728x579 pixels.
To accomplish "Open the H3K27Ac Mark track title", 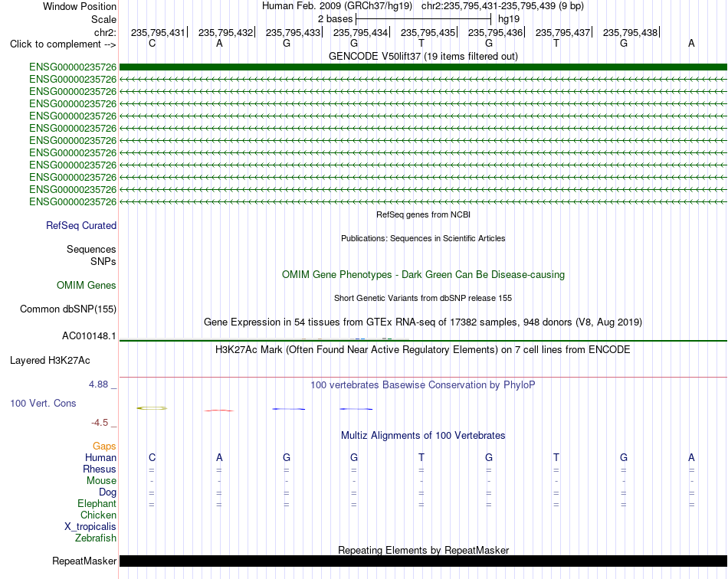I will click(423, 350).
